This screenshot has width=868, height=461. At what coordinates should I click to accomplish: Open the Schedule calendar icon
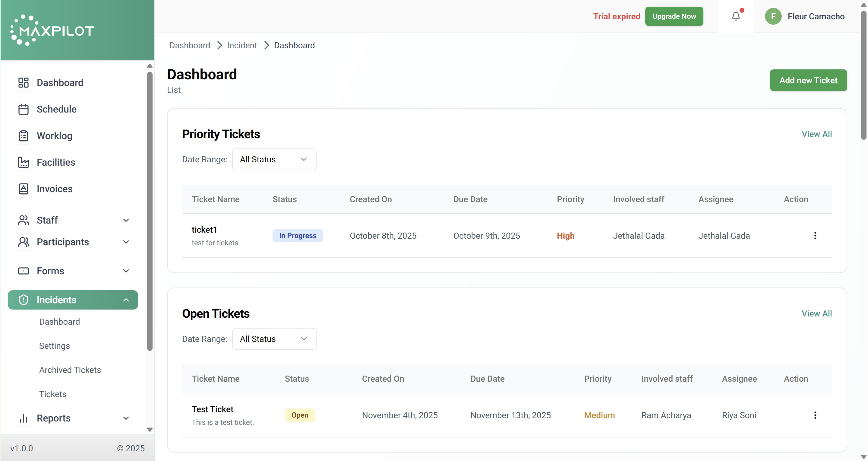pos(23,109)
